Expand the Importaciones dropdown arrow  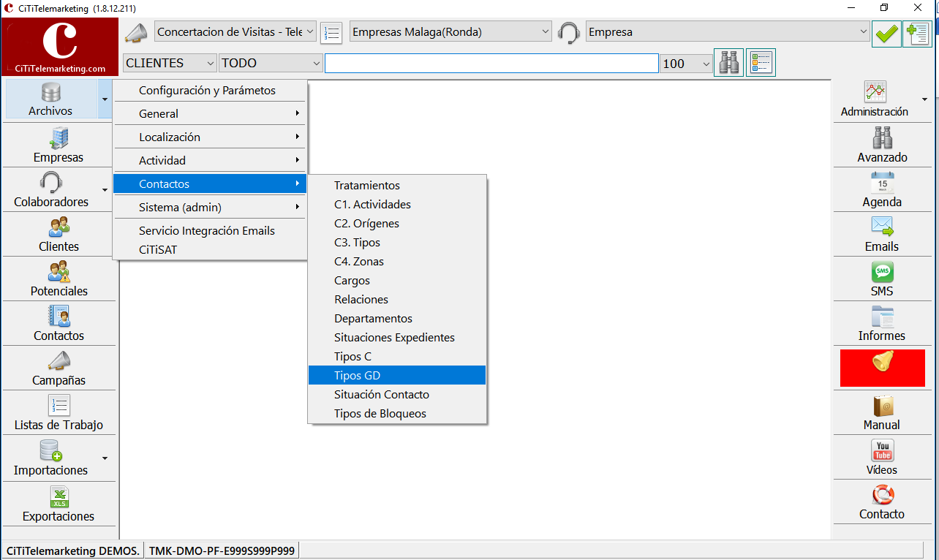105,458
